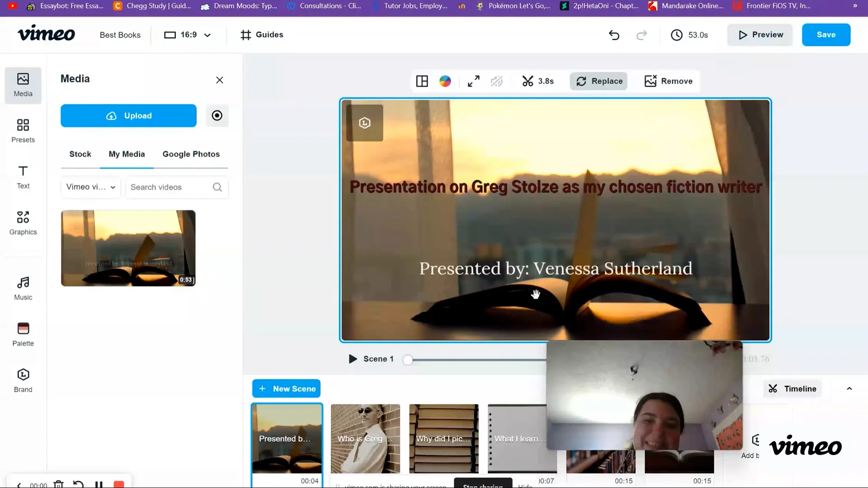Click the Replace button
Viewport: 868px width, 488px height.
(599, 81)
